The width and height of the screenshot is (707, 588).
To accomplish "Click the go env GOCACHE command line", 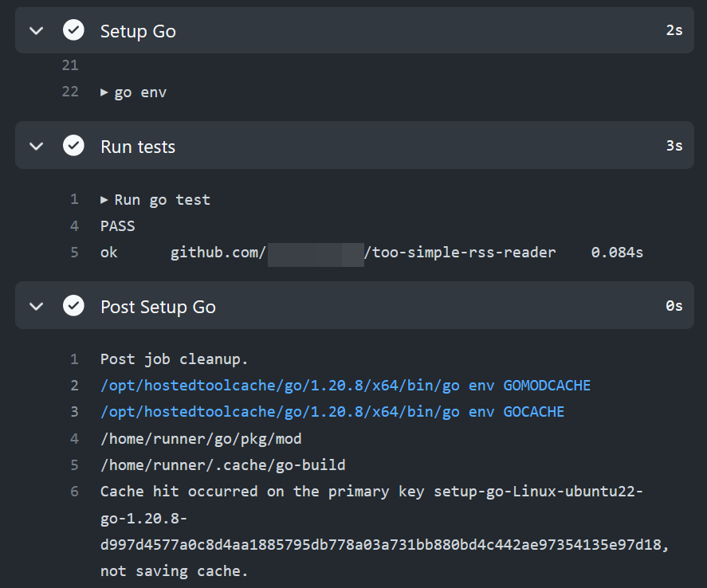I will [x=332, y=412].
